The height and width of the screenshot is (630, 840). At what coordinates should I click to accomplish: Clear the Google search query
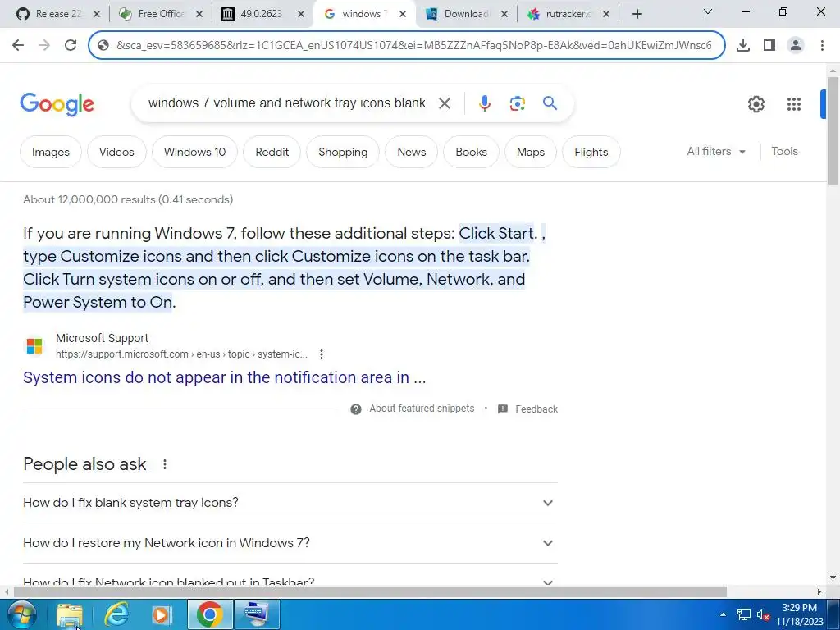coord(444,103)
